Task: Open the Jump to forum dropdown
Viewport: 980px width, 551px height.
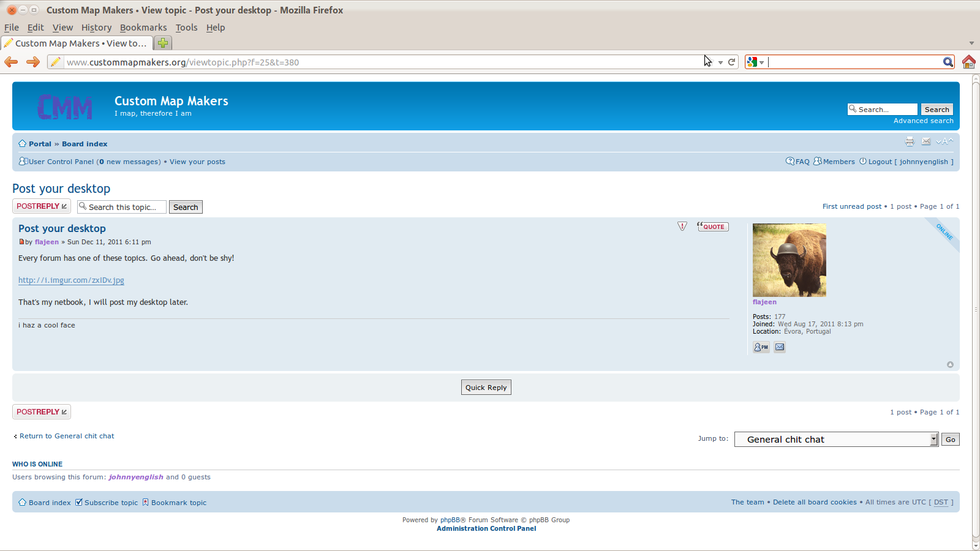Action: pos(836,440)
